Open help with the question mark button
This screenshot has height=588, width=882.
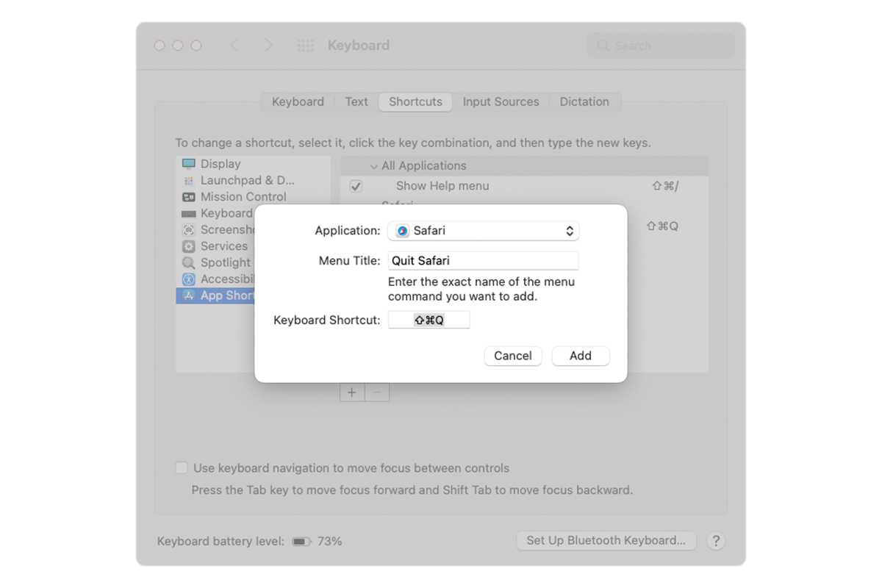pyautogui.click(x=716, y=541)
